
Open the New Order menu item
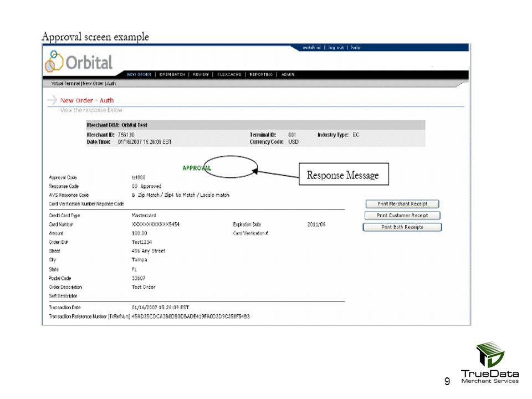pyautogui.click(x=139, y=74)
